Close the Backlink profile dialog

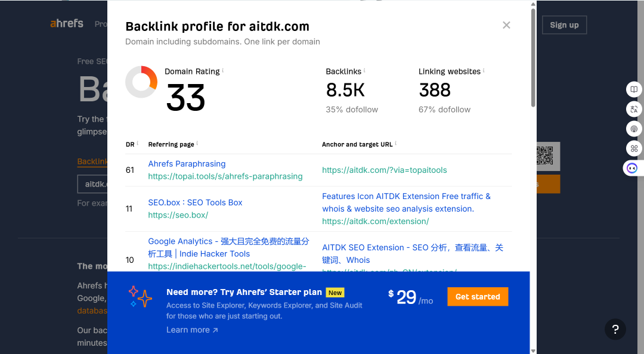tap(506, 26)
